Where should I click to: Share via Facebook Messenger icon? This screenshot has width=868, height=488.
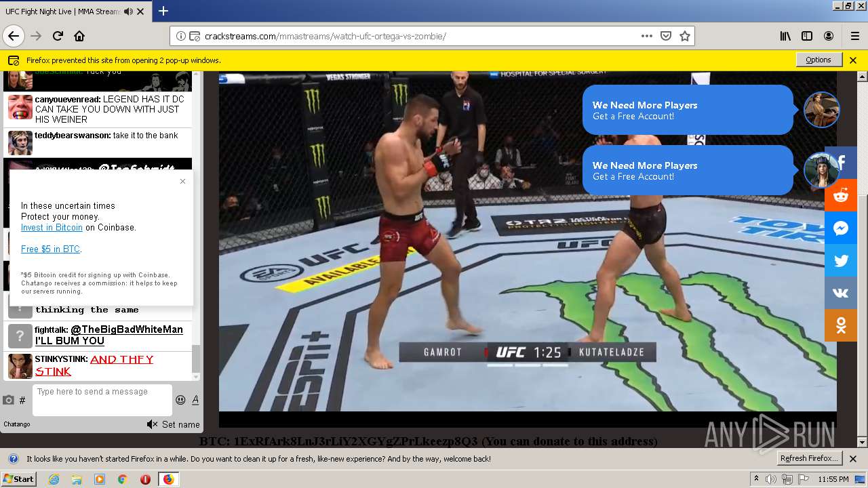click(x=841, y=228)
